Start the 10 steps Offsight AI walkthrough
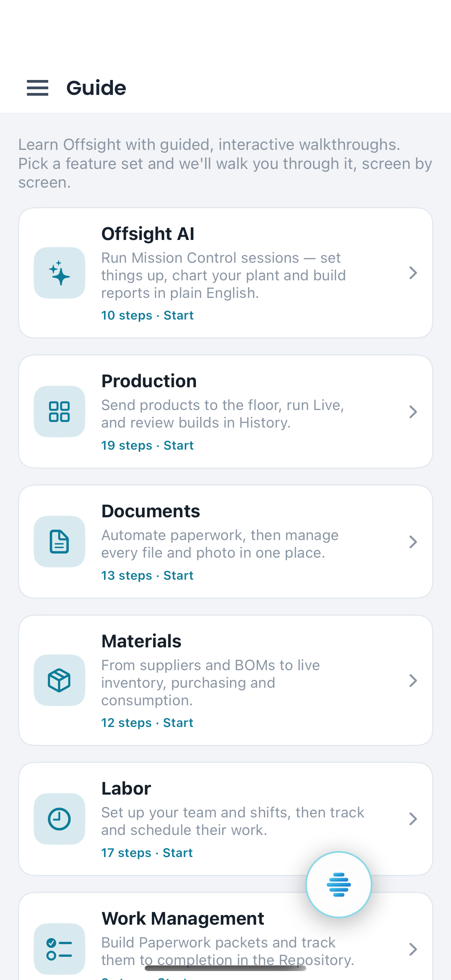 pyautogui.click(x=147, y=315)
